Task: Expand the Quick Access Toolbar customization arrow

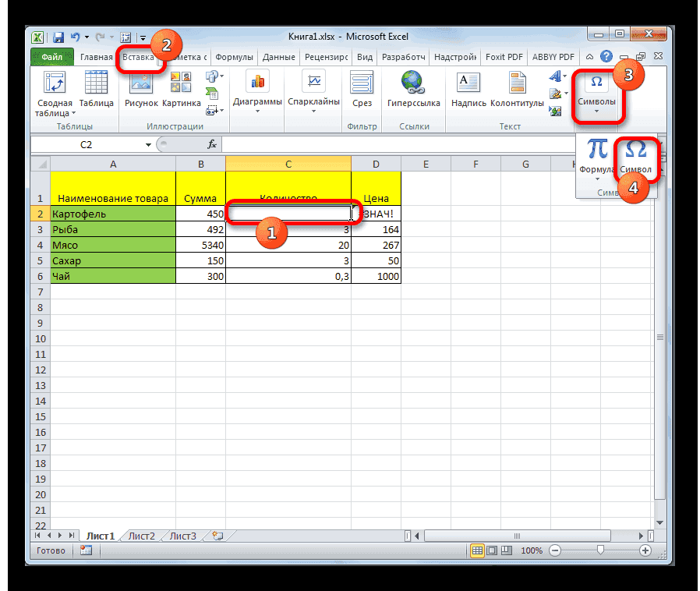Action: pos(143,37)
